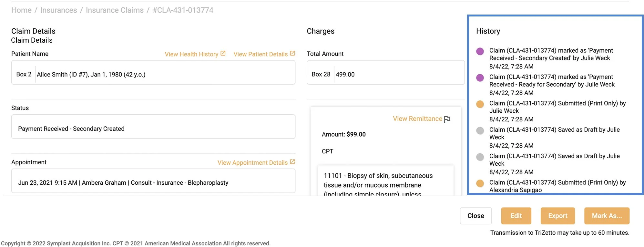Go to Home in the breadcrumb
This screenshot has width=644, height=247.
21,10
